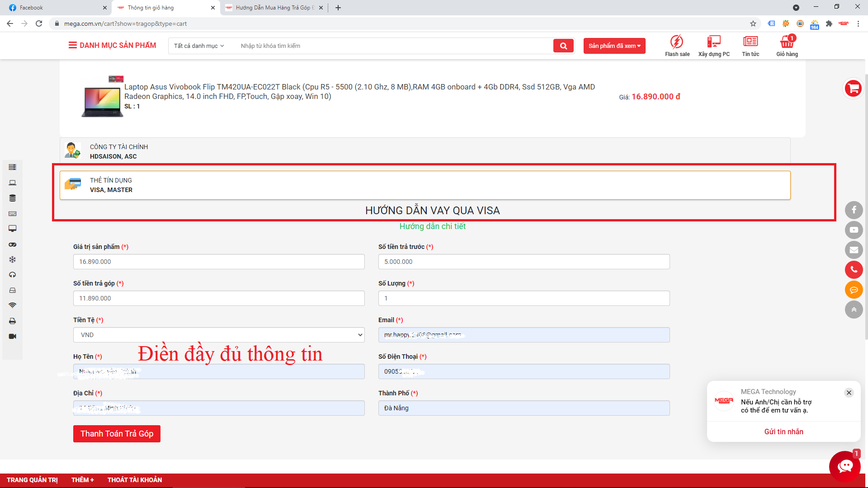868x488 pixels.
Task: Open the headphones category icon in sidebar
Action: 12,275
